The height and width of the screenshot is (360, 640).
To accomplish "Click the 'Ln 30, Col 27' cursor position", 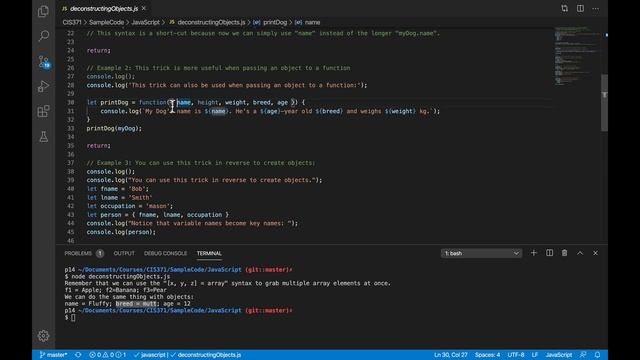I will tap(451, 355).
